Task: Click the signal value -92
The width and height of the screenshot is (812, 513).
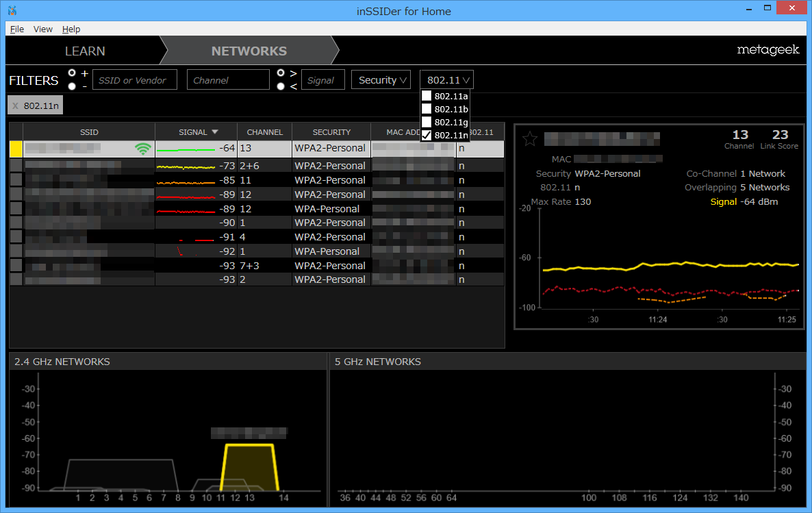Action: coord(227,251)
